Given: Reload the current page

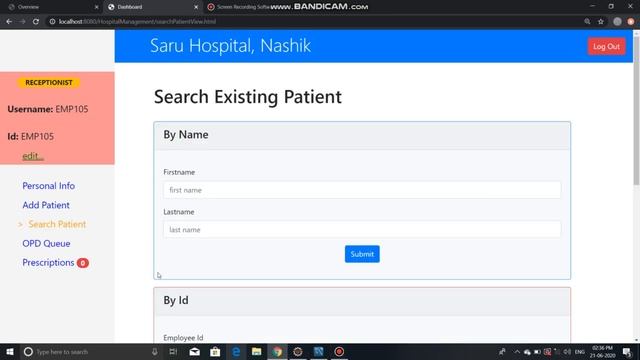Looking at the screenshot, I should pos(36,22).
